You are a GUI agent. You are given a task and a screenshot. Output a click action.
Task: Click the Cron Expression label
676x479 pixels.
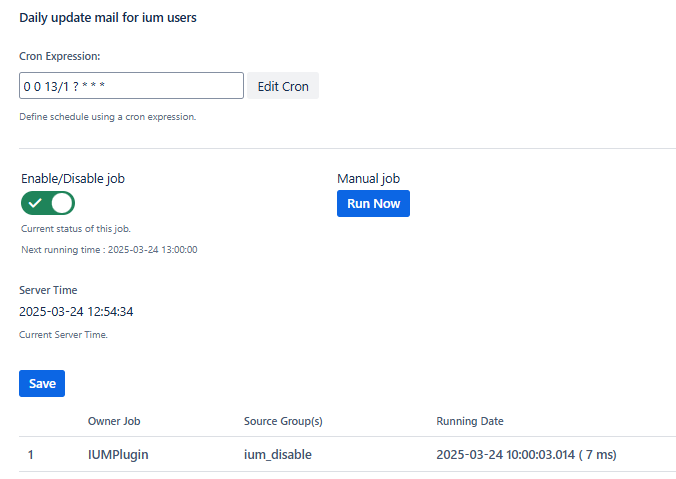tap(60, 56)
